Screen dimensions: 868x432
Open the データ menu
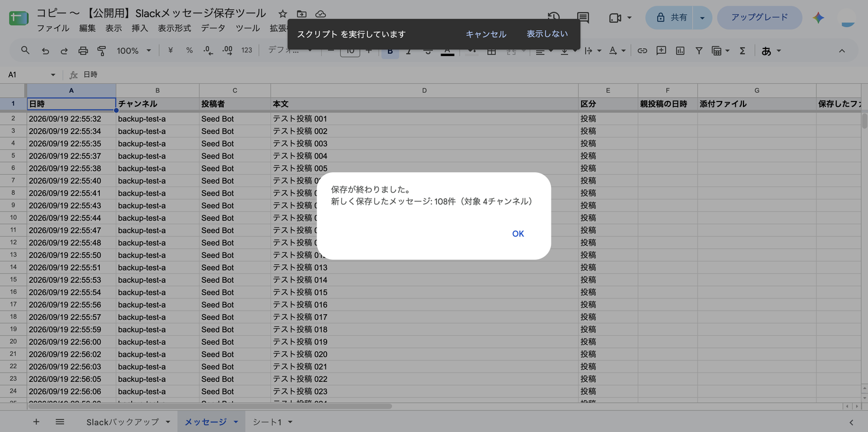coord(213,28)
